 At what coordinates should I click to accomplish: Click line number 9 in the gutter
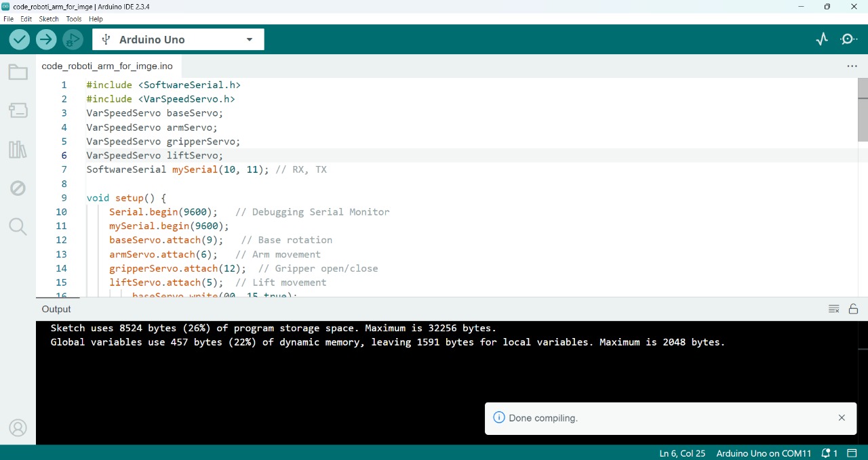[64, 198]
